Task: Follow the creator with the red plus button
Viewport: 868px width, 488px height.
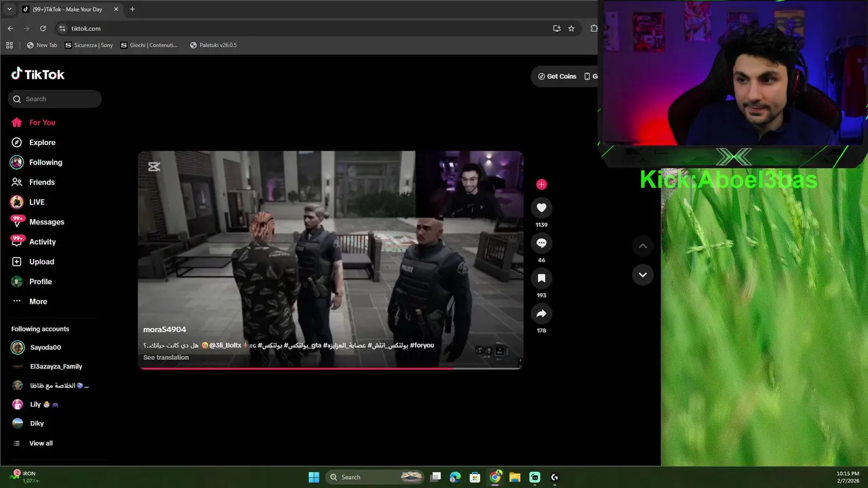Action: [x=541, y=184]
